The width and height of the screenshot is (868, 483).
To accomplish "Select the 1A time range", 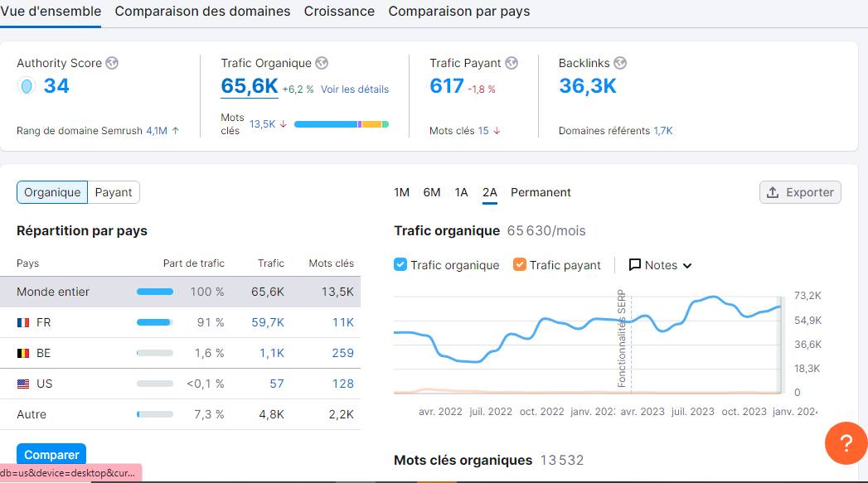I will coord(461,192).
